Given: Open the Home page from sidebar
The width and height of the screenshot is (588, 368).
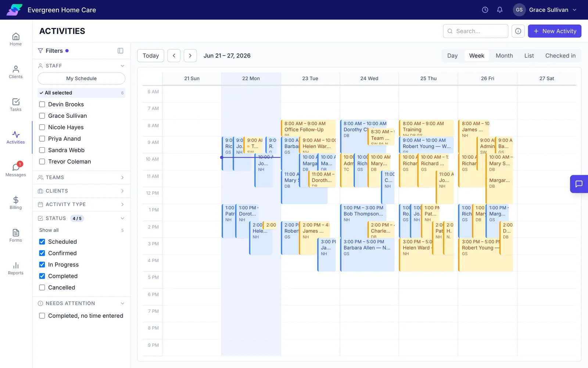Looking at the screenshot, I should point(15,39).
